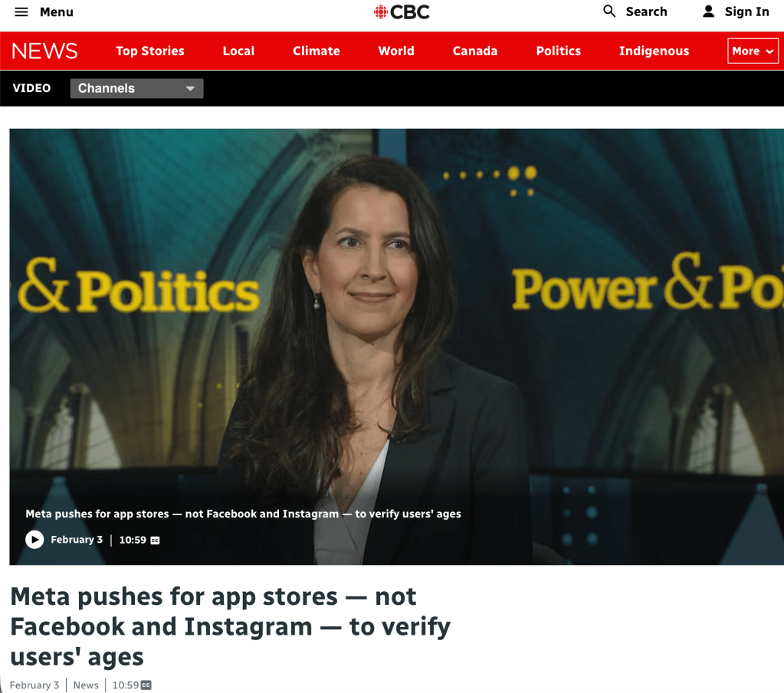Open the Climate news section
This screenshot has width=784, height=693.
click(x=316, y=51)
